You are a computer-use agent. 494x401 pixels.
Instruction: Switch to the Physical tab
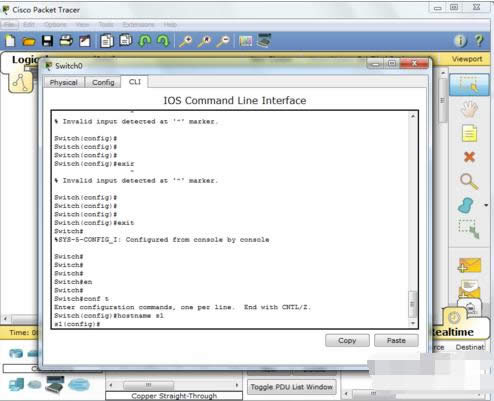tap(63, 82)
